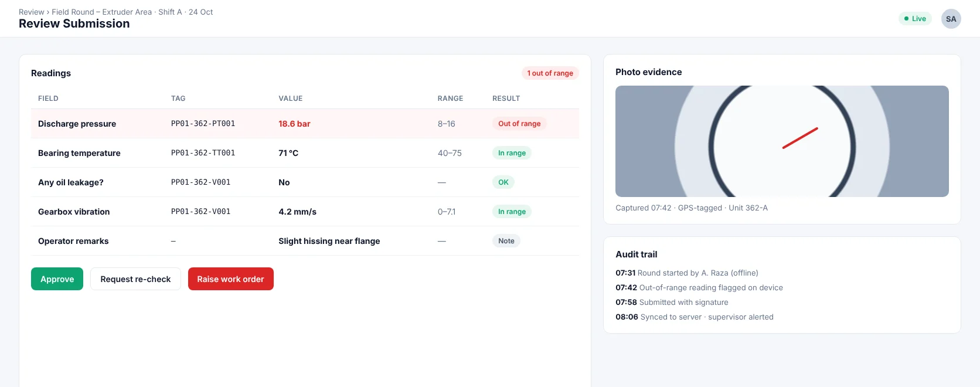Click Gearbox vibration's In range badge
980x387 pixels.
click(x=512, y=212)
